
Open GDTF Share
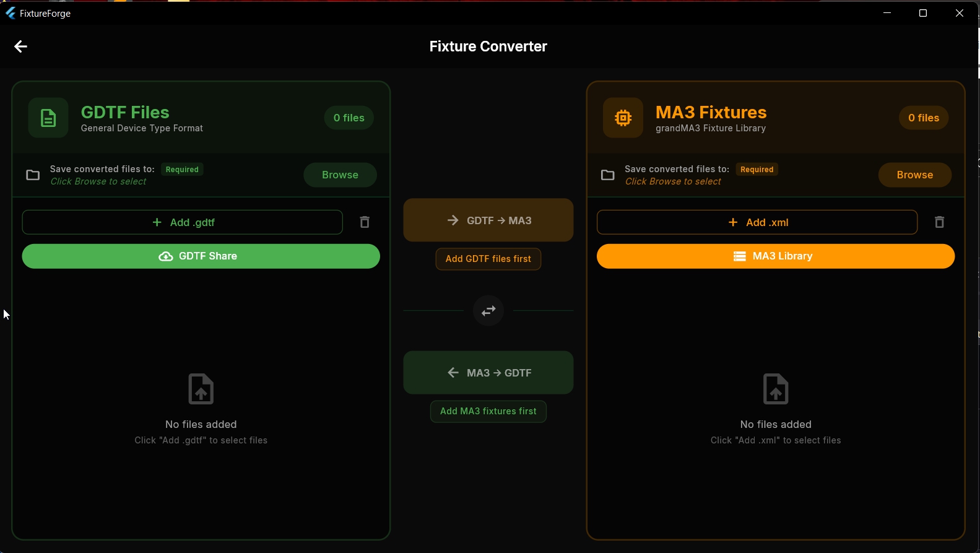[x=201, y=256]
